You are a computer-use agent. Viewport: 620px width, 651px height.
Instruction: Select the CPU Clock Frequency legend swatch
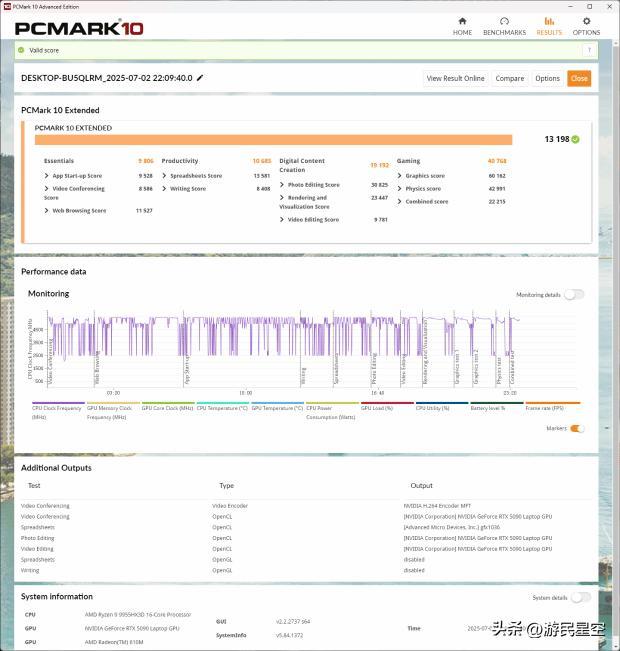58,404
